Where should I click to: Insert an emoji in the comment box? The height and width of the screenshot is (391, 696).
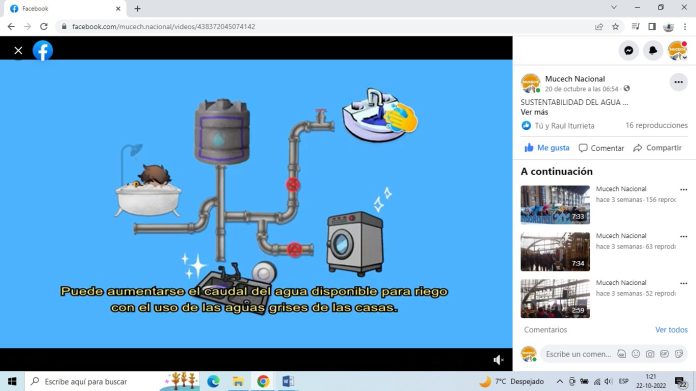coord(636,354)
